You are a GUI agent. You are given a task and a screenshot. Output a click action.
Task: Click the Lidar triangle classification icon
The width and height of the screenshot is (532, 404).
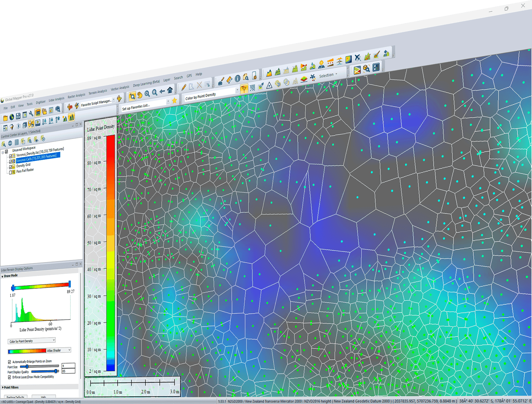(x=269, y=85)
